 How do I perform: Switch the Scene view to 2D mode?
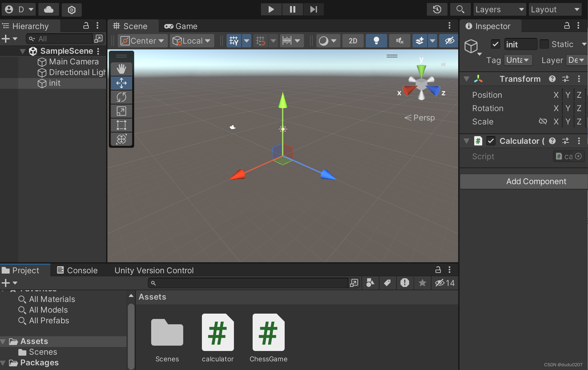coord(353,40)
